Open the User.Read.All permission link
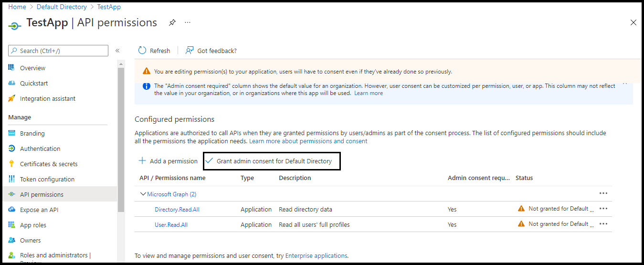 (171, 224)
